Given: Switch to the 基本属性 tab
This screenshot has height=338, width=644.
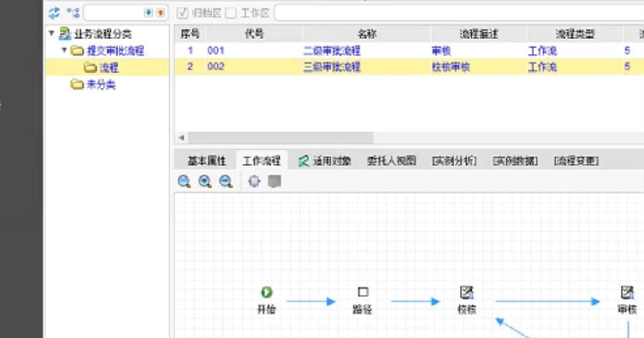Looking at the screenshot, I should click(206, 160).
